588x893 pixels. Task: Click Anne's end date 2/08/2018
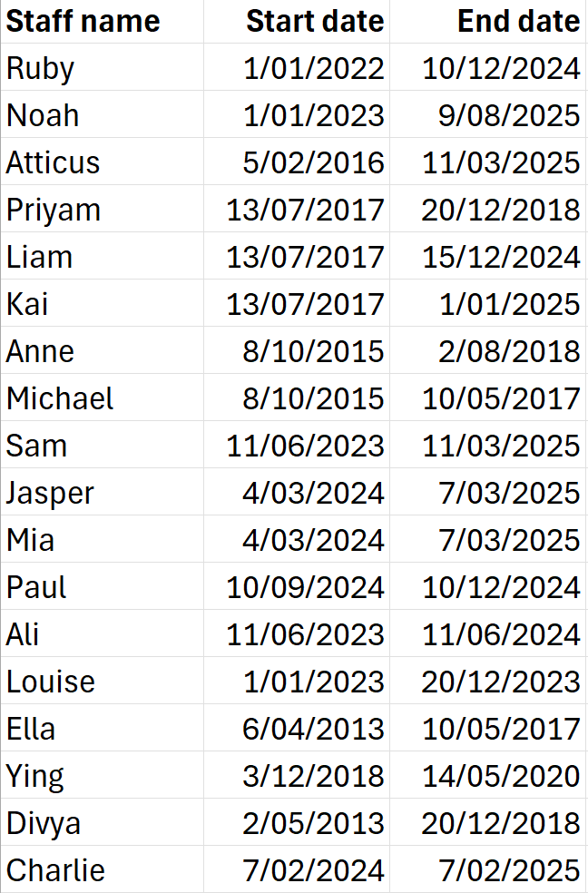[509, 351]
